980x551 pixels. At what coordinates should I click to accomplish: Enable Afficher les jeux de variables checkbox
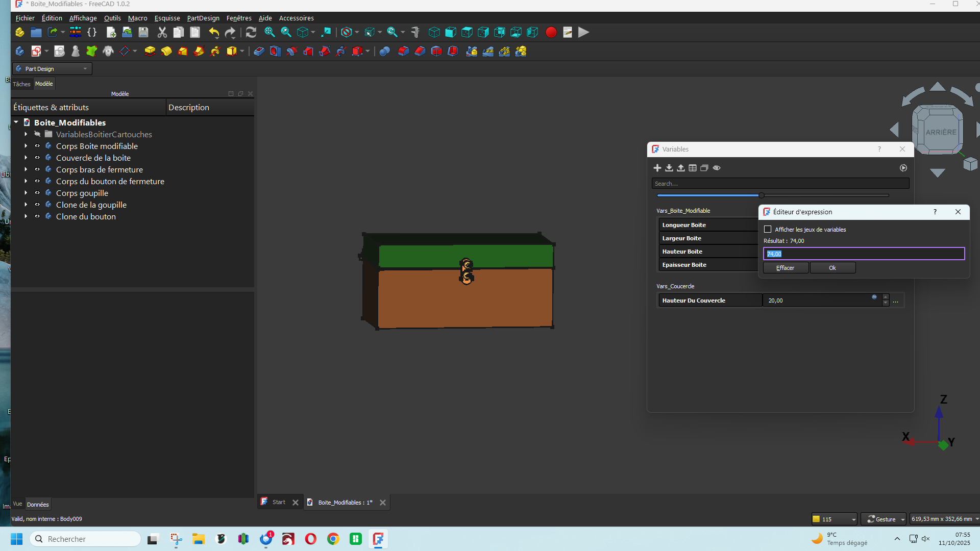pos(768,230)
